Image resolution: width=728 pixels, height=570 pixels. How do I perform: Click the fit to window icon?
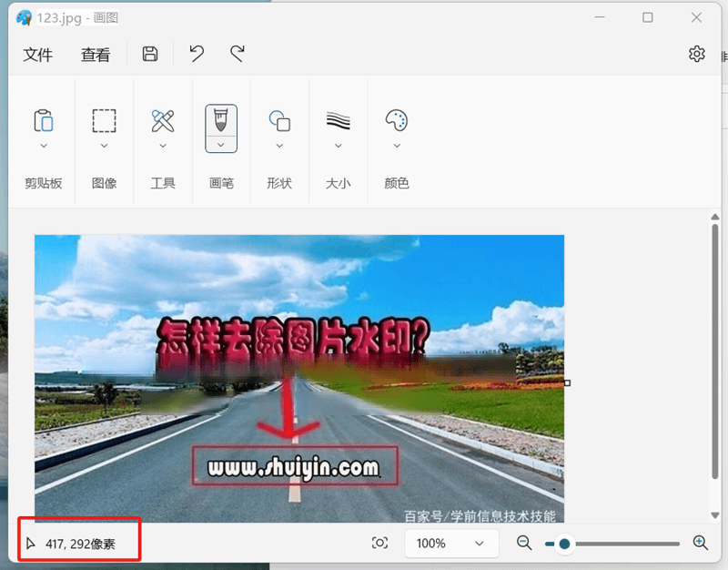pyautogui.click(x=380, y=543)
